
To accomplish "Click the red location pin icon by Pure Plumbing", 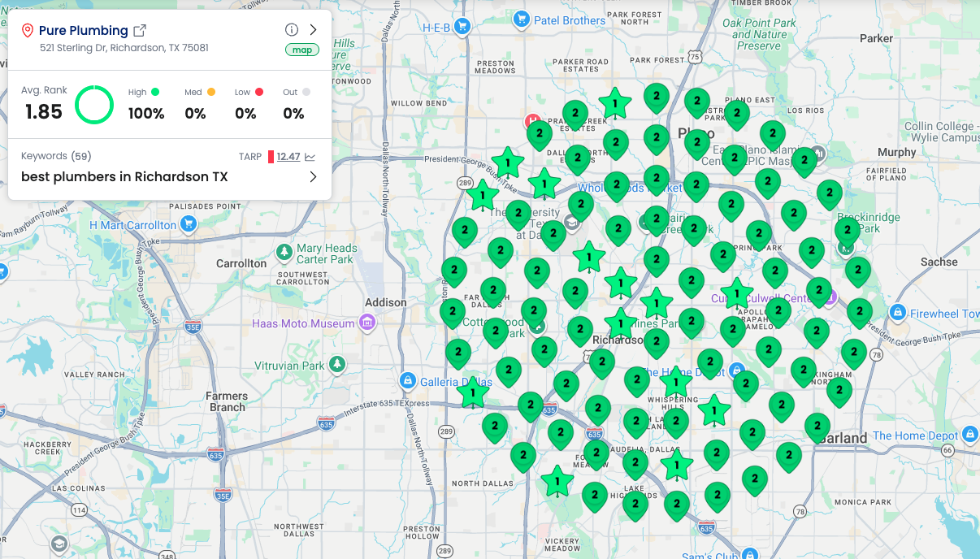I will coord(27,31).
